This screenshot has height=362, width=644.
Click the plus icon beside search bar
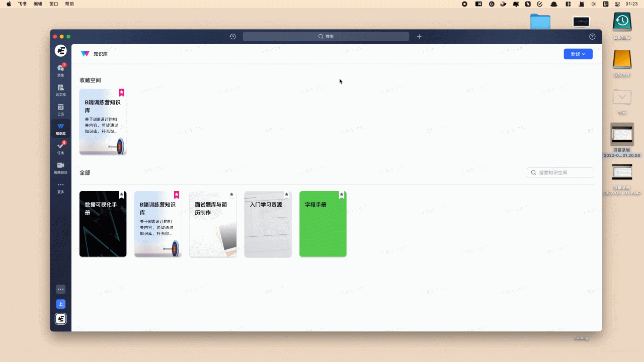pos(419,37)
